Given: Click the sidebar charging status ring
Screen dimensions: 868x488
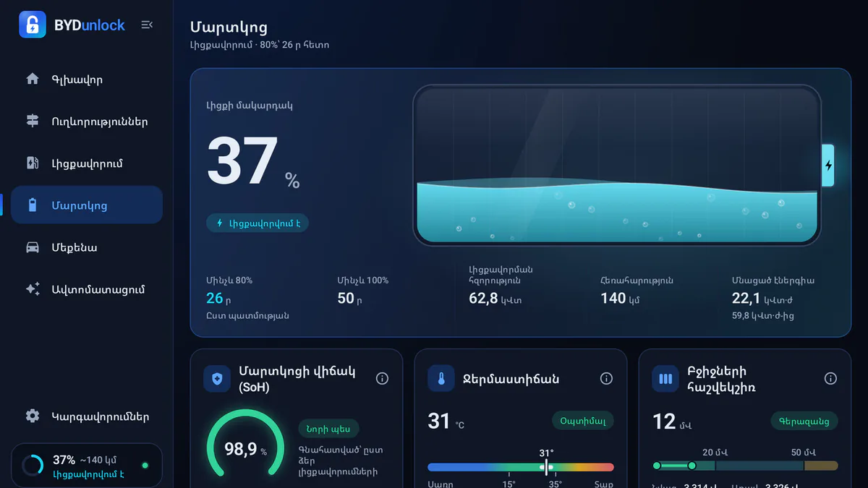Looking at the screenshot, I should pyautogui.click(x=33, y=466).
